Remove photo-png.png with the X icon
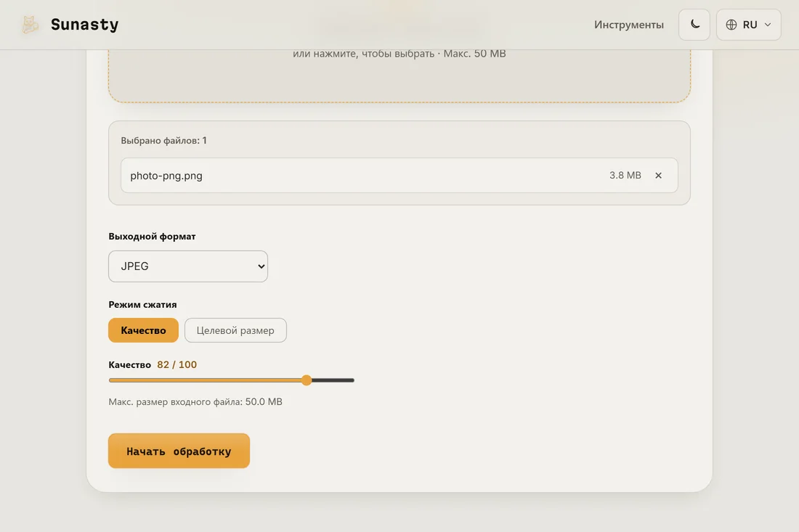The height and width of the screenshot is (532, 799). point(658,175)
